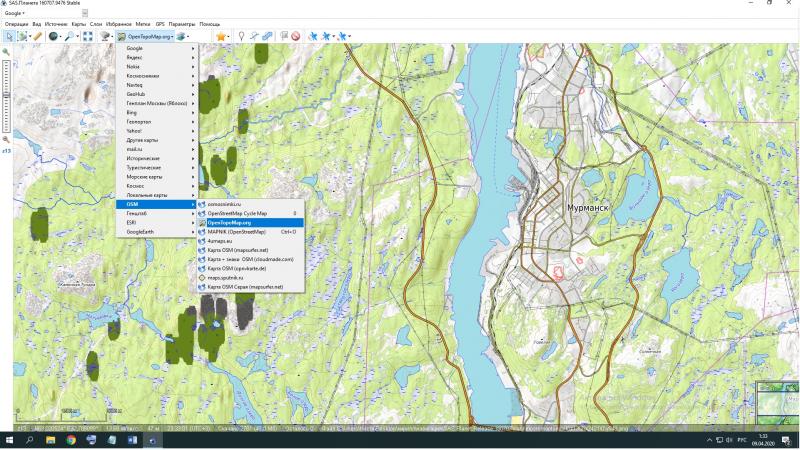Click the layers stack icon
Viewport: 800px width, 450px height.
click(x=181, y=36)
